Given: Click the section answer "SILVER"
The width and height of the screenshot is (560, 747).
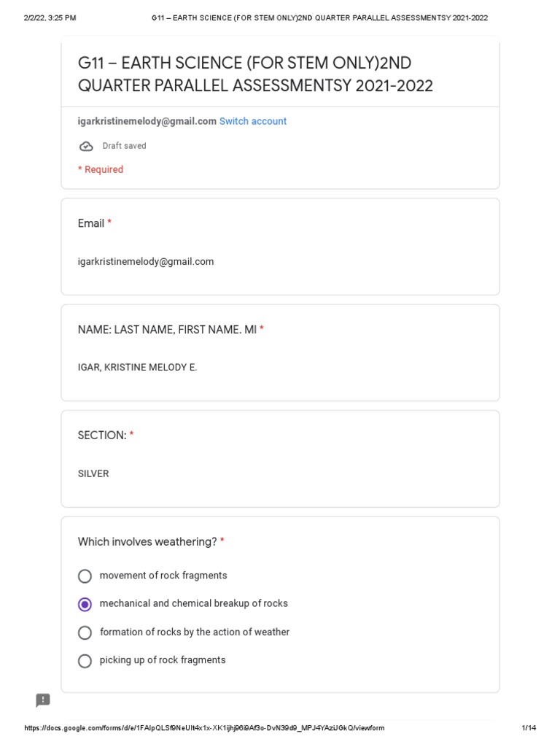Looking at the screenshot, I should (93, 473).
